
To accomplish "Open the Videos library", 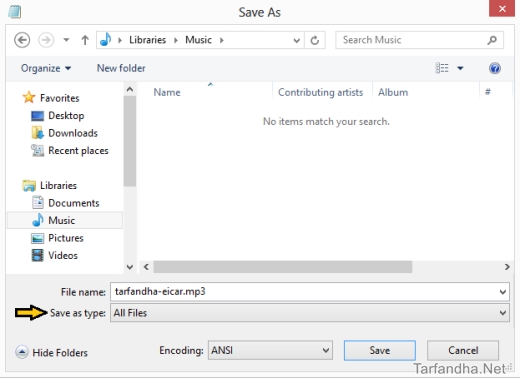I will click(63, 255).
